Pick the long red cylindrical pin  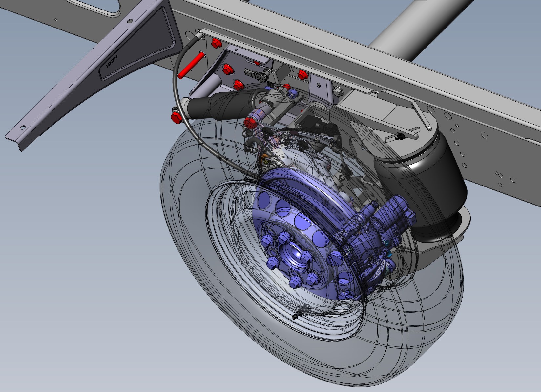pyautogui.click(x=192, y=65)
